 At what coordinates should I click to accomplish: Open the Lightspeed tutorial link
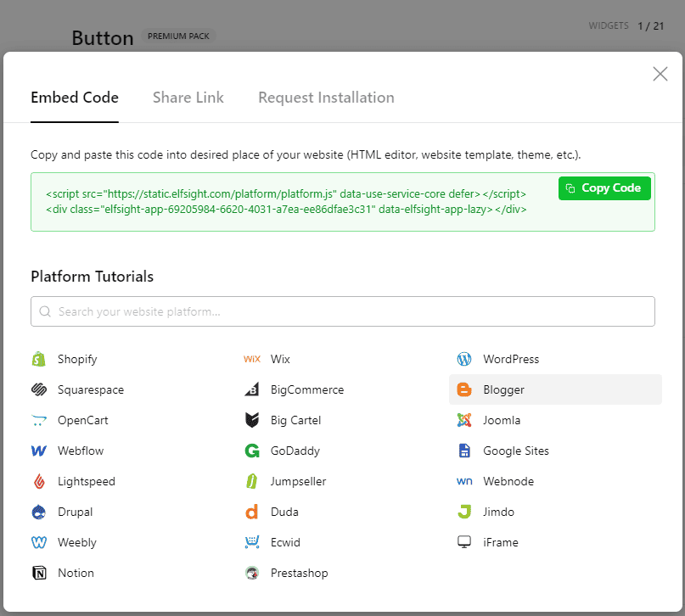[x=87, y=482]
